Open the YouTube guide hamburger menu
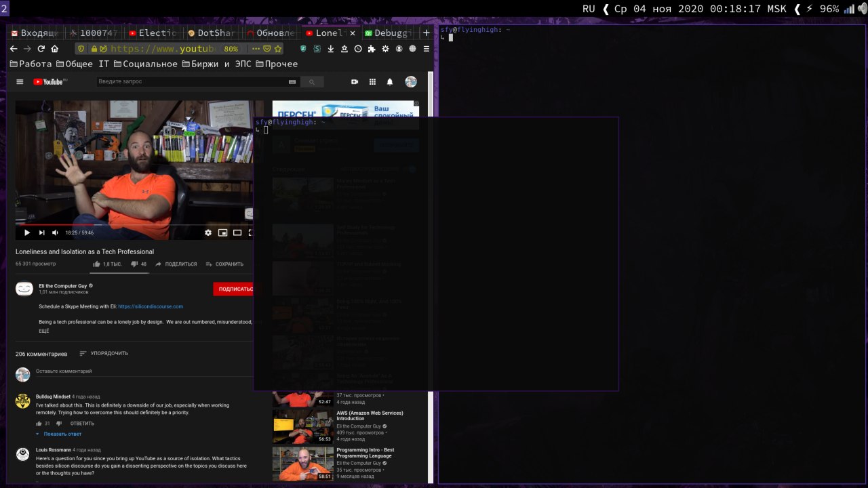 [x=20, y=81]
